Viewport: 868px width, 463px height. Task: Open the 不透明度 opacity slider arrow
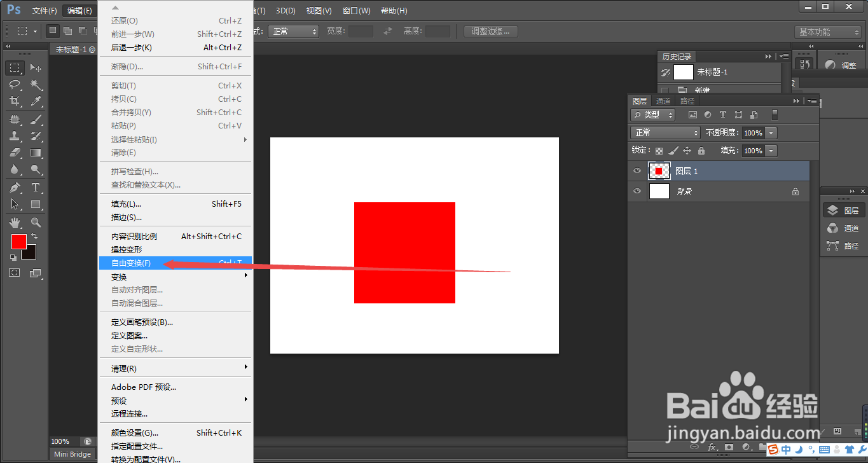771,133
